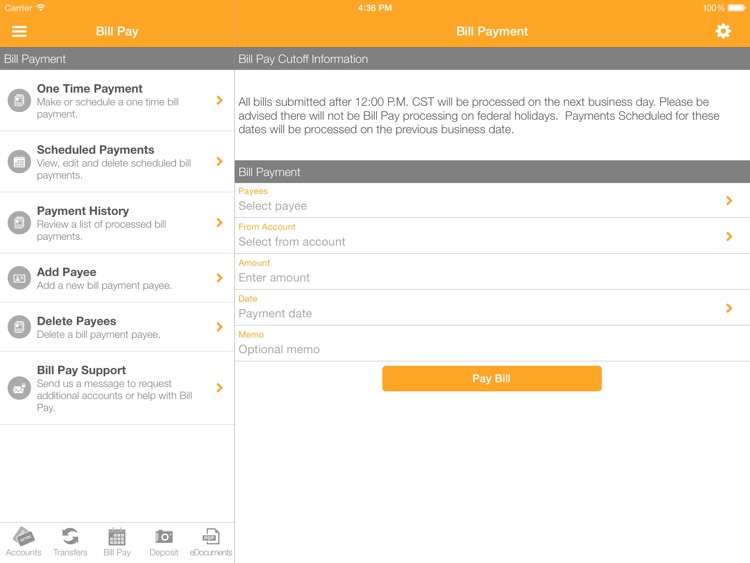Click the Optional memo field

(492, 343)
